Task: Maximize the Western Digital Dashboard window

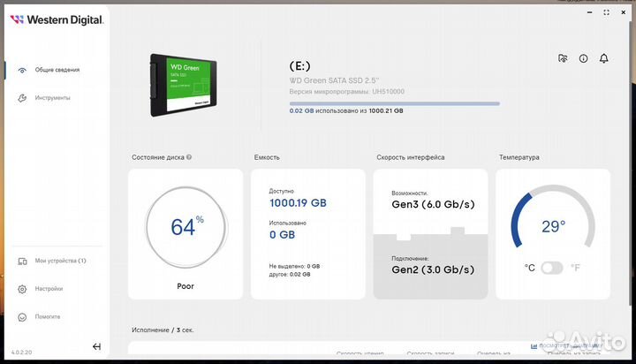Action: pyautogui.click(x=606, y=12)
